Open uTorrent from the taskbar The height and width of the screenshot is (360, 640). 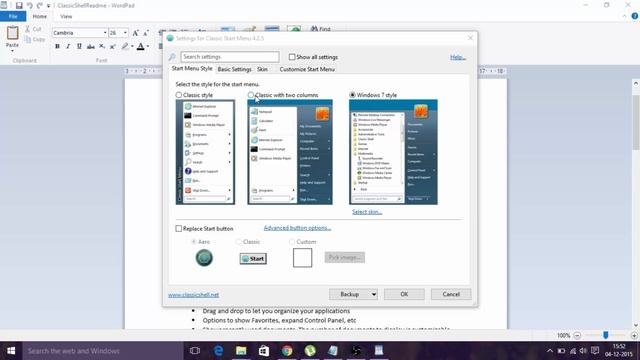point(310,351)
